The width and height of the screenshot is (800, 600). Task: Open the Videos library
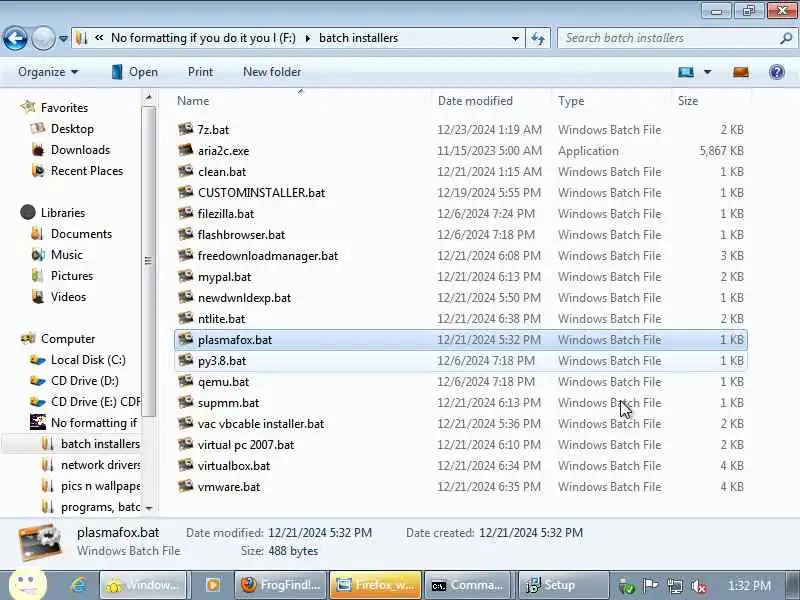[68, 296]
